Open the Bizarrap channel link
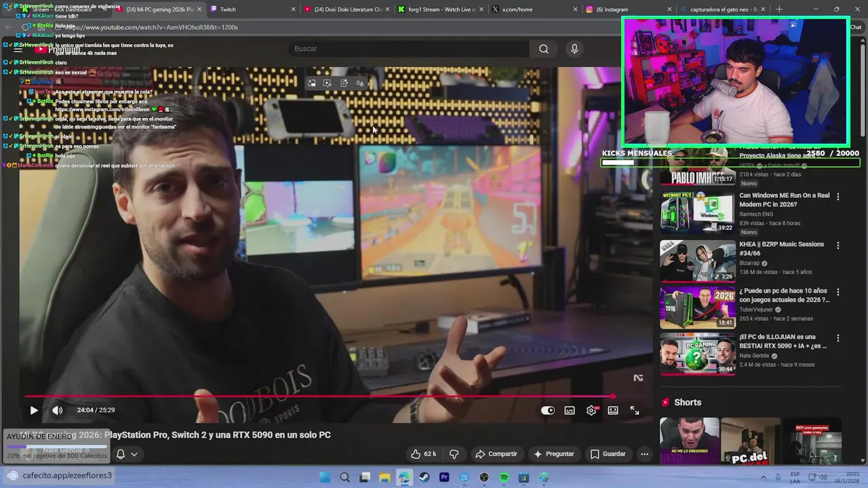868x488 pixels. click(750, 263)
